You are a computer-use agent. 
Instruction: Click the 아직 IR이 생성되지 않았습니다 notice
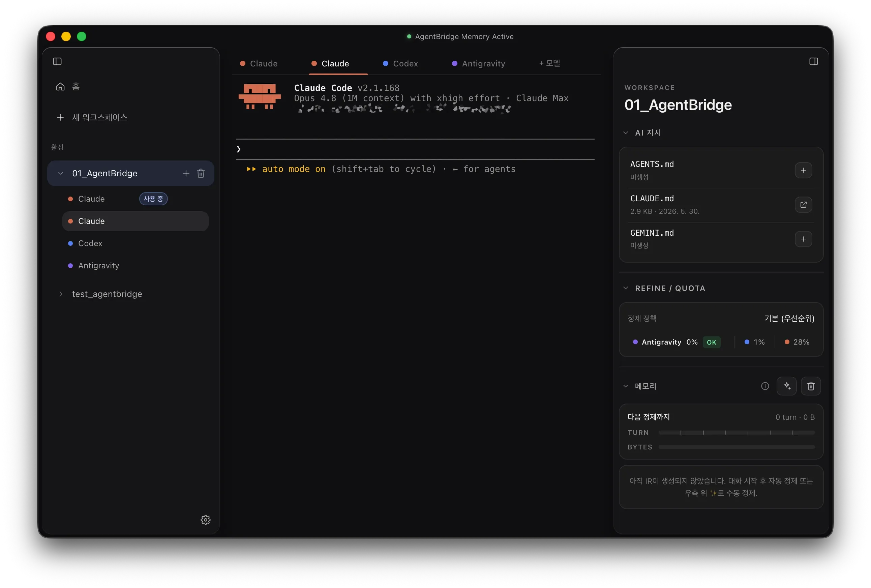(x=721, y=487)
